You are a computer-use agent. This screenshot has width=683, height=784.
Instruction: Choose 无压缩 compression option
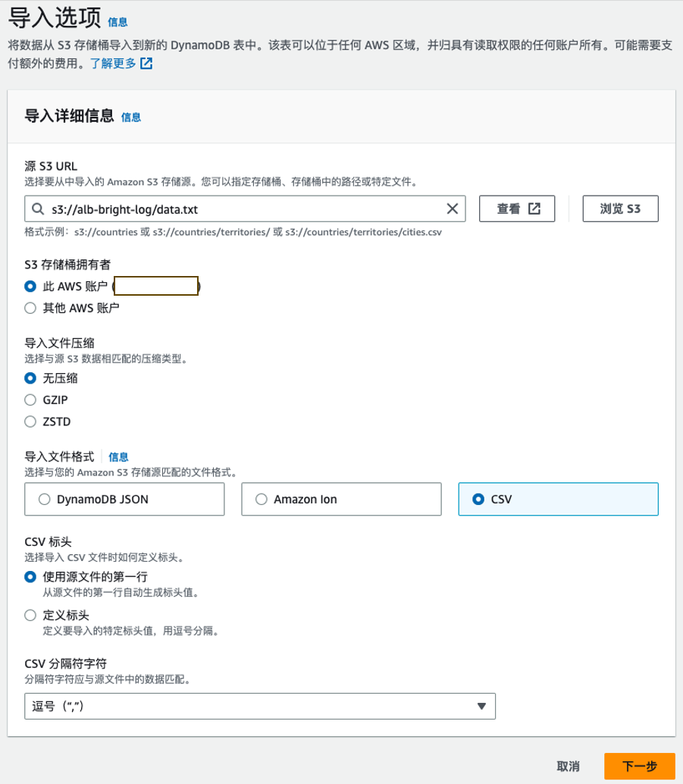tap(30, 378)
